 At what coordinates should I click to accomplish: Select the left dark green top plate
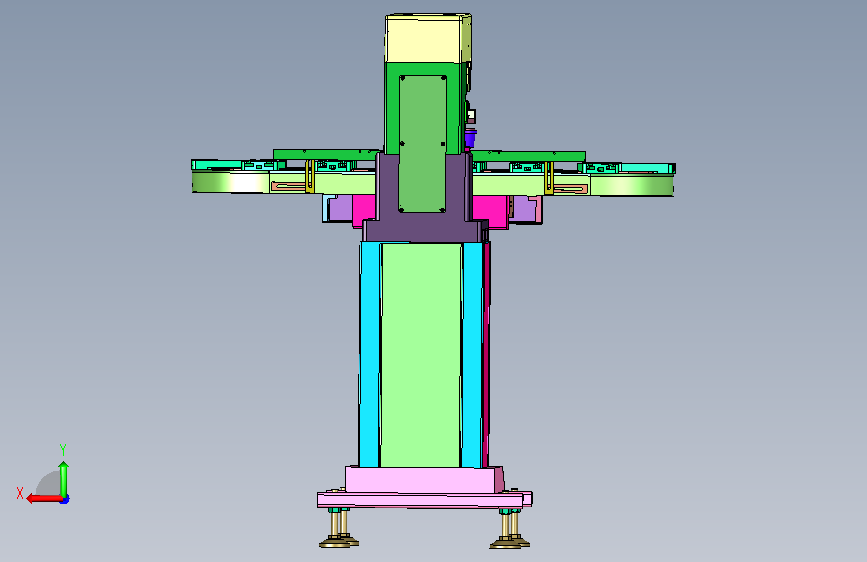coord(326,154)
